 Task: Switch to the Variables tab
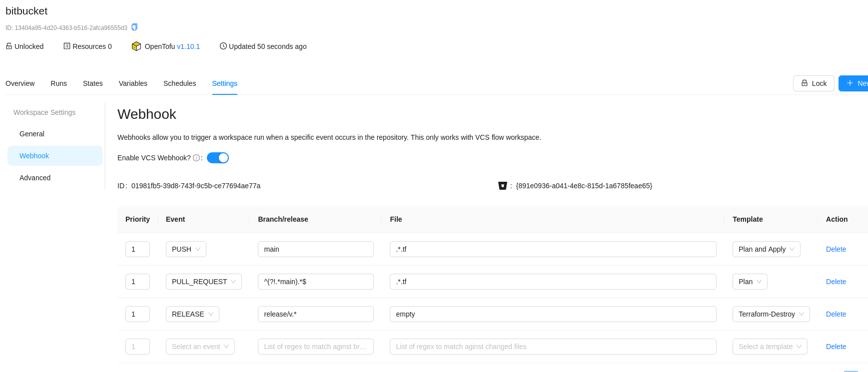pos(133,83)
